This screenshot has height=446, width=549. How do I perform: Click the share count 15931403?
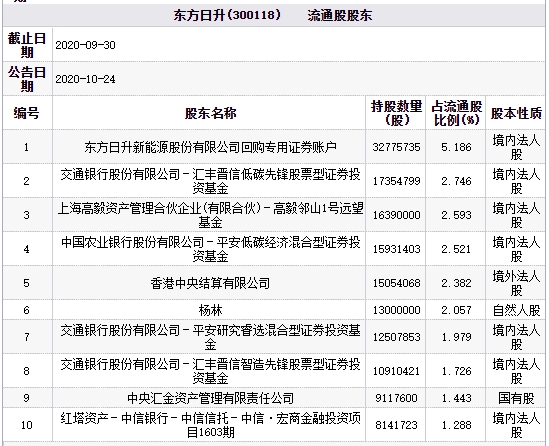tap(396, 249)
